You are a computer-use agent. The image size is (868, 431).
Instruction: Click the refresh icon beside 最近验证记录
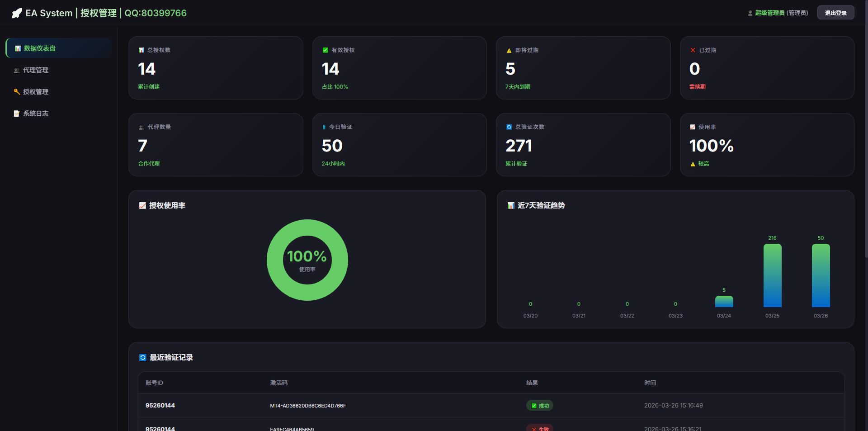tap(143, 357)
